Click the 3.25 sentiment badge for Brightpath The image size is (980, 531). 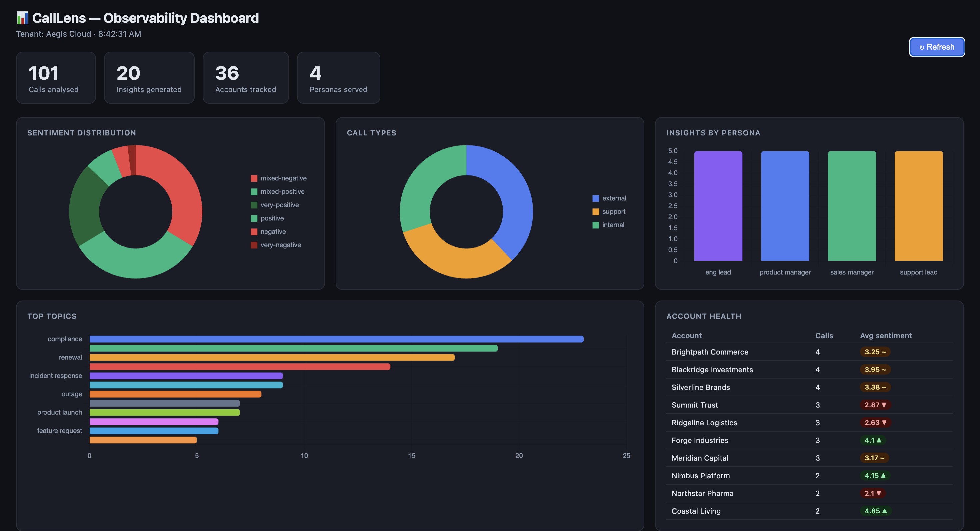[x=875, y=352]
